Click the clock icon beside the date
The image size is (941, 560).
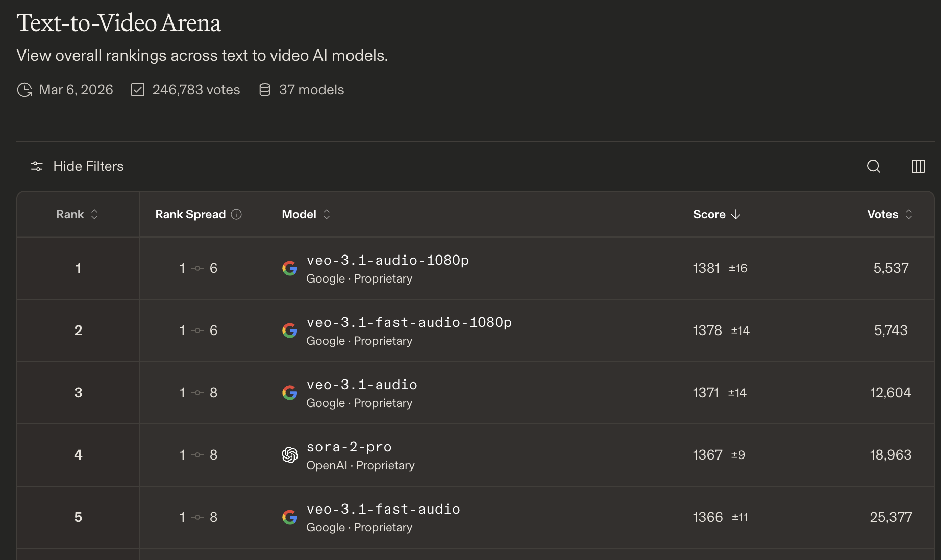pyautogui.click(x=24, y=90)
